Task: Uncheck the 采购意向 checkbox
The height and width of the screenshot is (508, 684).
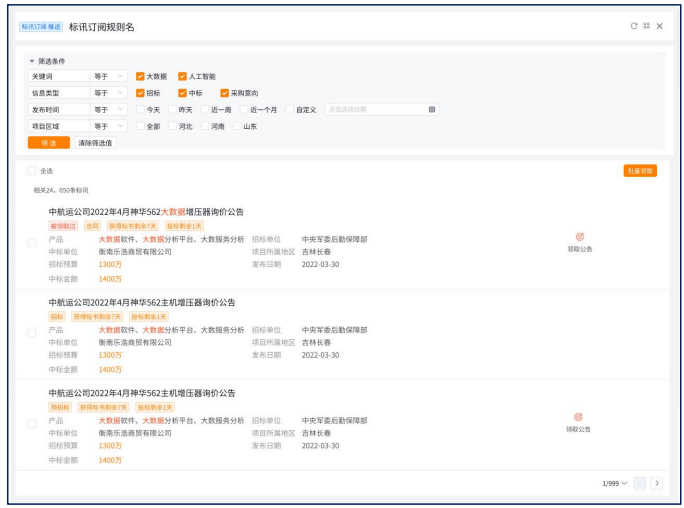Action: 223,93
